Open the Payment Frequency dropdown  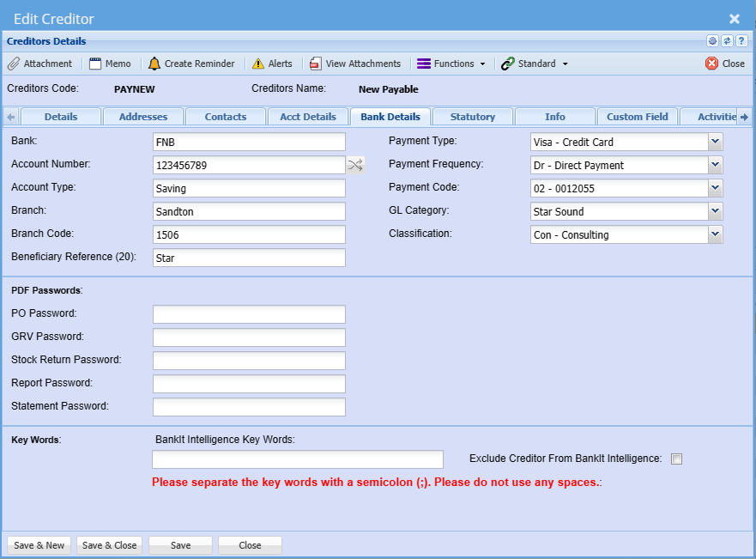pos(715,166)
